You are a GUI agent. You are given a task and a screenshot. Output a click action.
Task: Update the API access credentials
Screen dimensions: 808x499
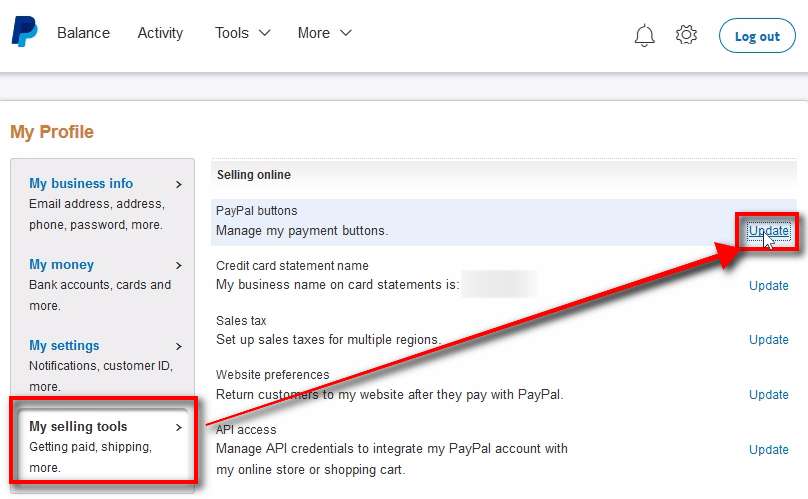[x=768, y=449]
